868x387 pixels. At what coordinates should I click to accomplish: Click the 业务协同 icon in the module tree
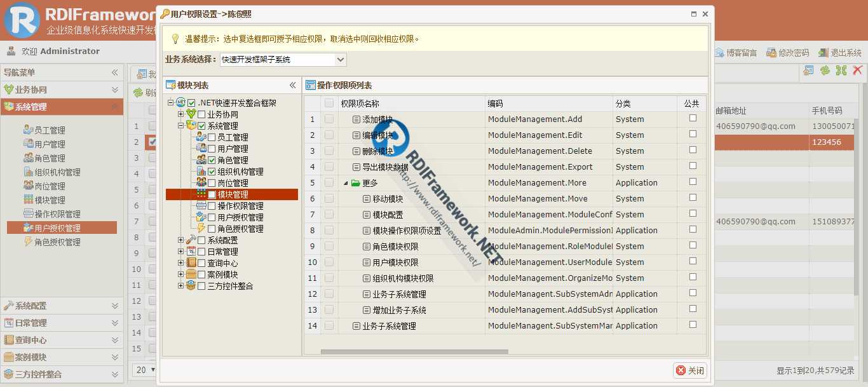pyautogui.click(x=191, y=114)
